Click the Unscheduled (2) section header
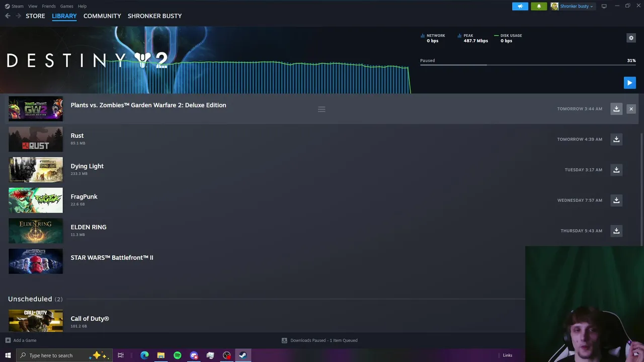The image size is (644, 362). tap(35, 299)
